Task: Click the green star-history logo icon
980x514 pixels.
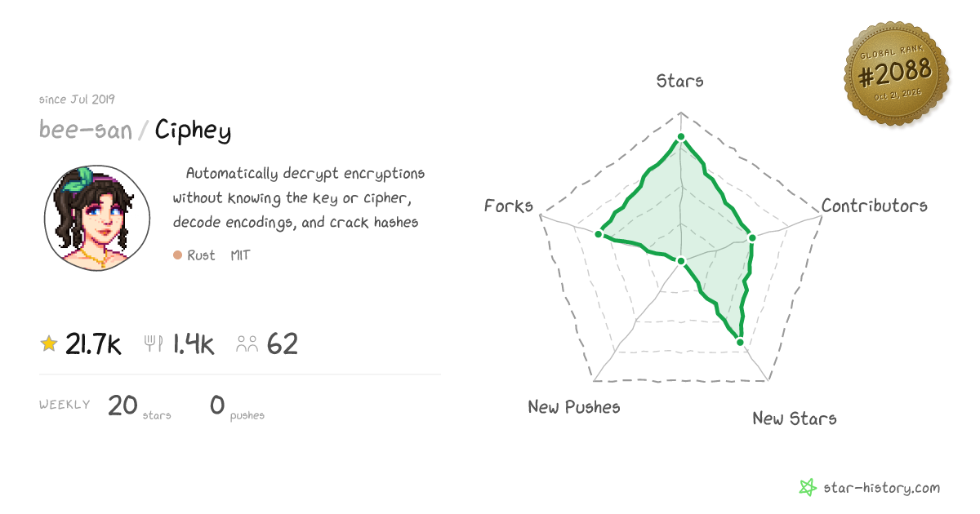Action: click(808, 488)
